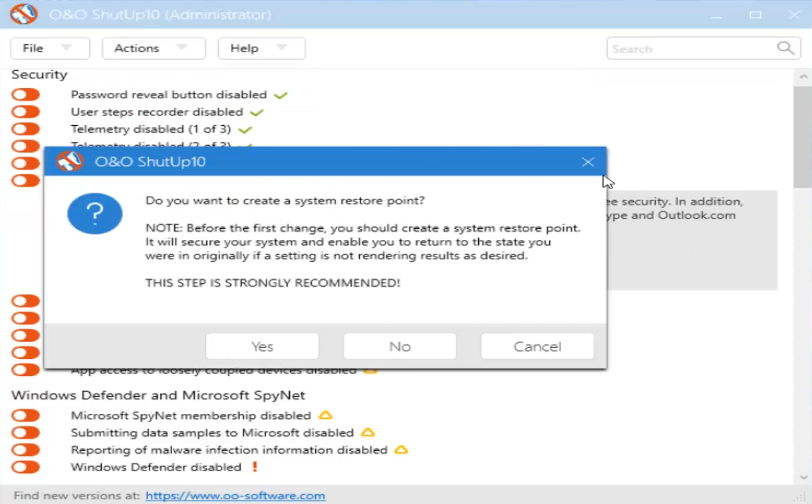
Task: Click "Windows Defender and Microsoft SpyNet" heading
Action: click(158, 395)
